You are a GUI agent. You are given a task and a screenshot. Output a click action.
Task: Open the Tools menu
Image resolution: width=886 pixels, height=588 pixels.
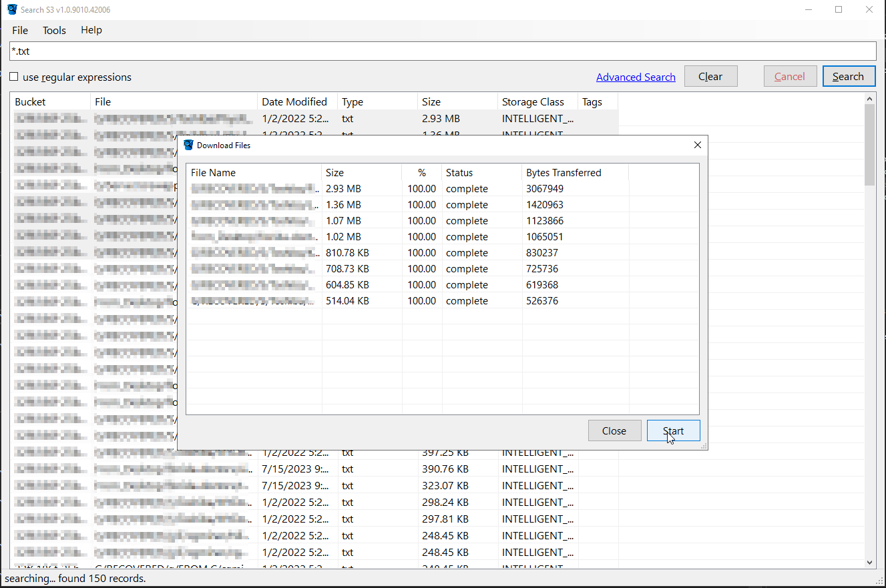54,30
